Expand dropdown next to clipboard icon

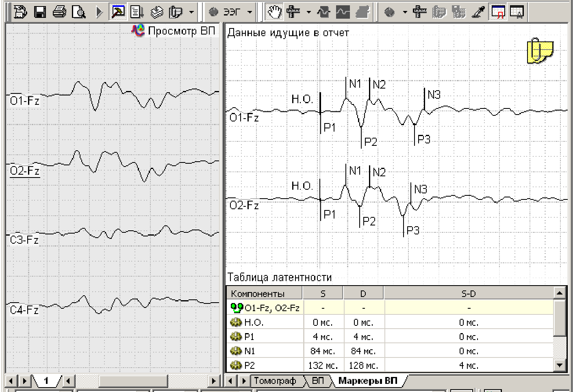coord(191,12)
